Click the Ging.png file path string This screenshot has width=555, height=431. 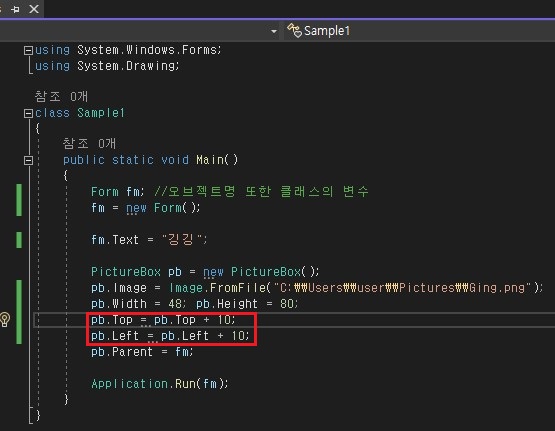(402, 288)
